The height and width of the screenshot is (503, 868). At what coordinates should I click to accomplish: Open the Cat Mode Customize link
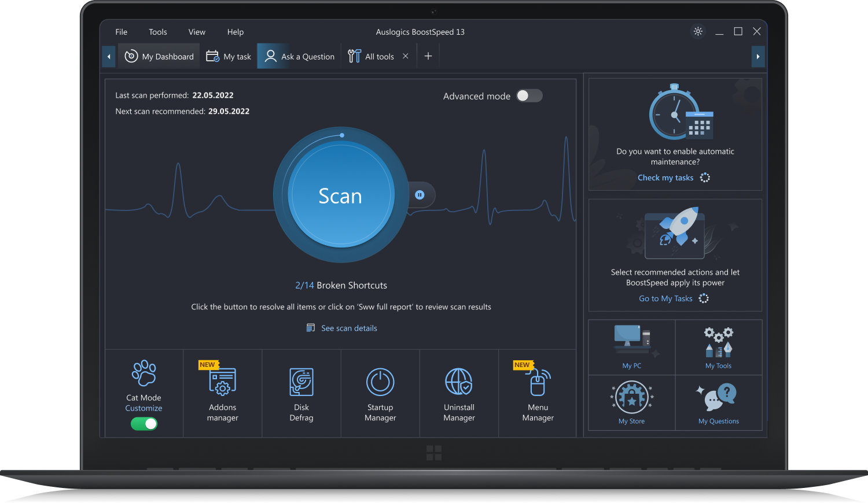tap(144, 408)
